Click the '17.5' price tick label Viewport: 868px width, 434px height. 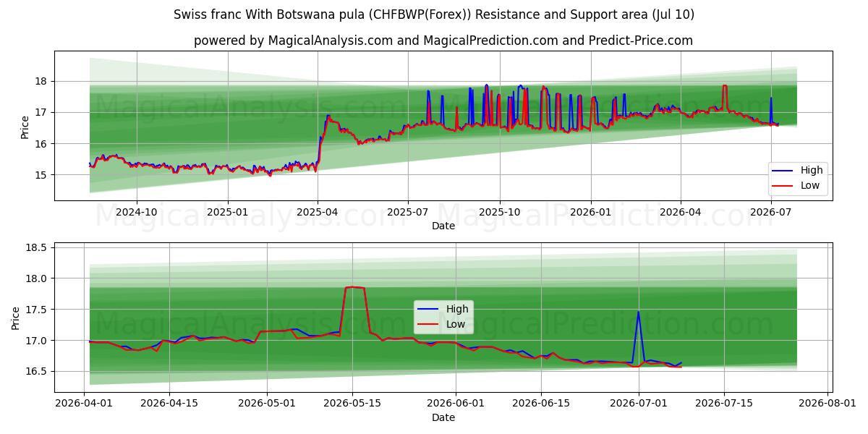36,310
